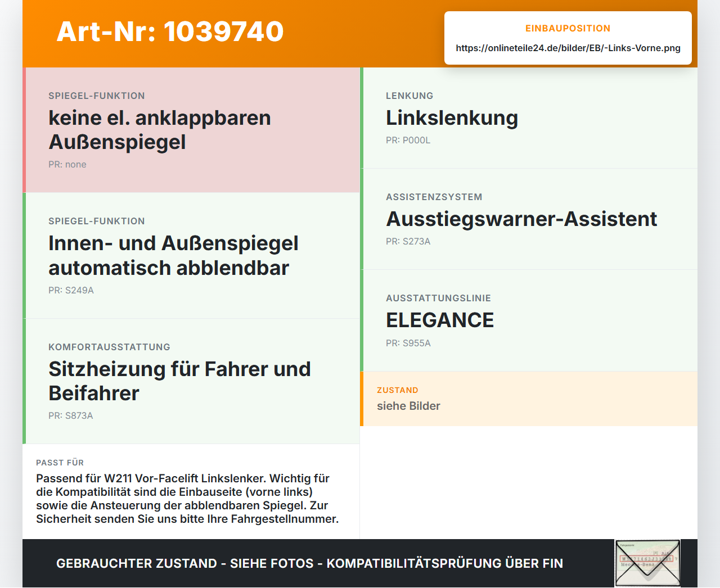720x588 pixels.
Task: Click the 'GEBRAUCHTER ZUSTAND - SIEHE FOTOS' footer text
Action: click(310, 563)
